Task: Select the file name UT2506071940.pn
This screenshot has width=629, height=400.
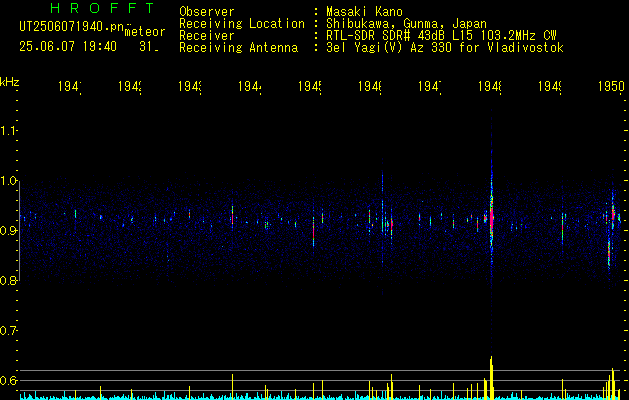Action: pos(72,27)
